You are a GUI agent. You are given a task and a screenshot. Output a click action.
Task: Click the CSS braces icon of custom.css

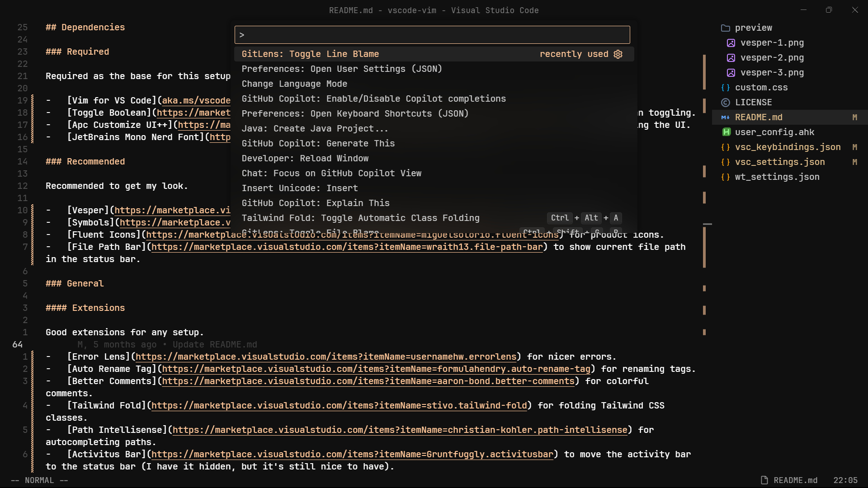(726, 88)
